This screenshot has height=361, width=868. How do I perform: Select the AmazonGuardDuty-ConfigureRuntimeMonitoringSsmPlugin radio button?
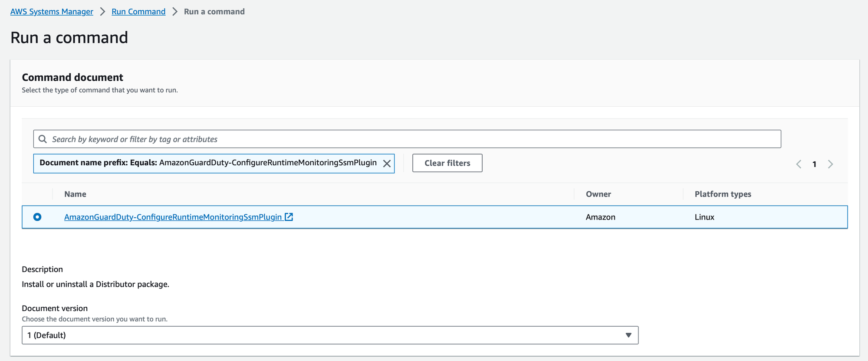37,217
